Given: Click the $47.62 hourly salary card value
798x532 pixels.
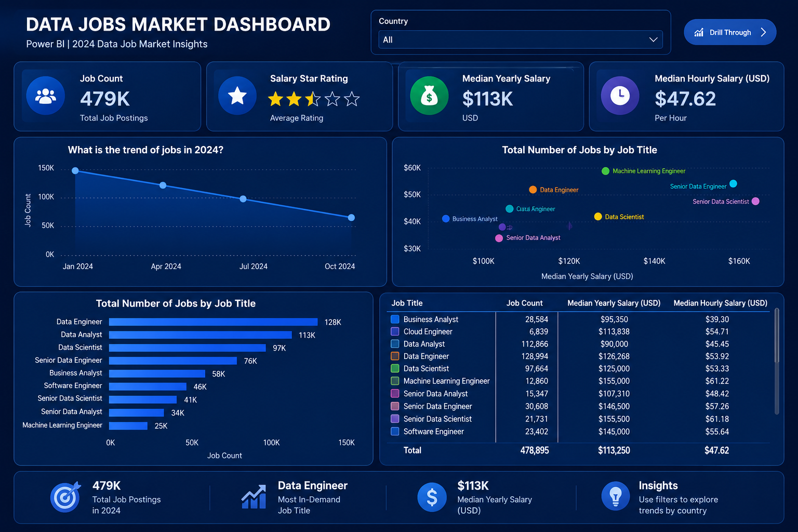Looking at the screenshot, I should (x=685, y=99).
